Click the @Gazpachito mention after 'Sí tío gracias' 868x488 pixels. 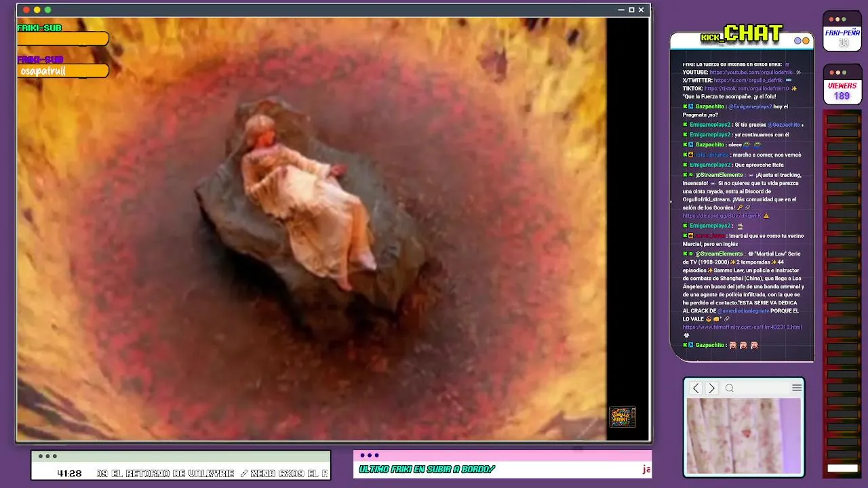tap(784, 125)
